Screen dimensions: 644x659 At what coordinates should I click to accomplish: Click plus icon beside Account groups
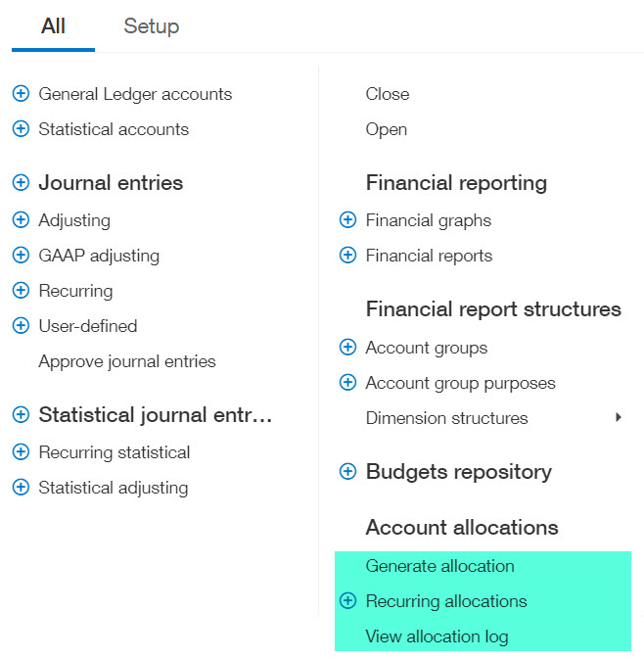coord(347,348)
